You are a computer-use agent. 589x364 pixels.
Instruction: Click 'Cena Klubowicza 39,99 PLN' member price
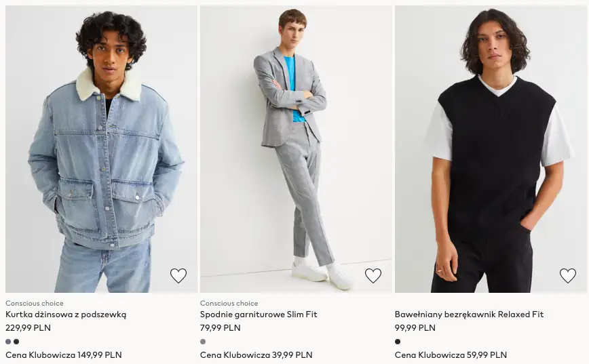tap(256, 355)
